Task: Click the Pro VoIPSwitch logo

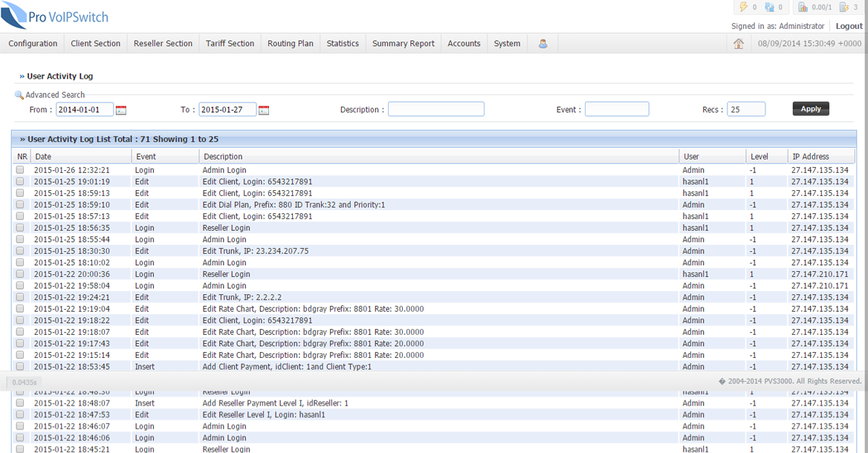Action: (x=55, y=16)
